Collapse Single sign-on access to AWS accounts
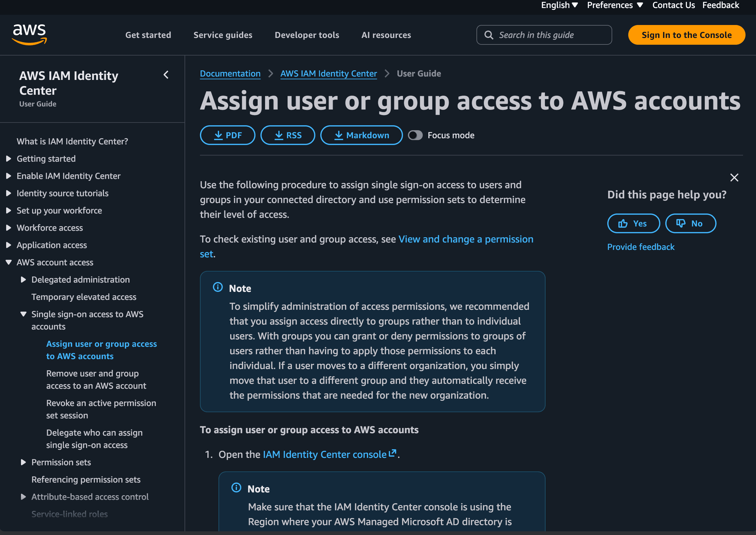 coord(23,314)
